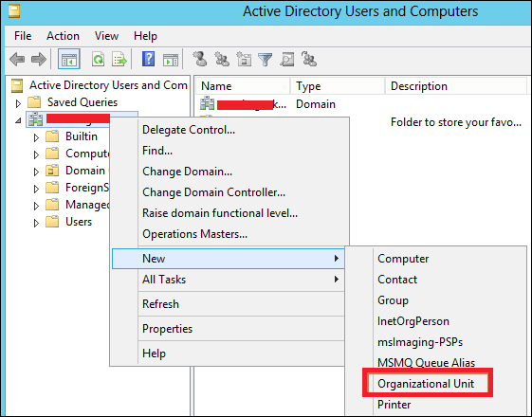Click the Create new user toolbar icon
The image size is (532, 417).
tap(200, 59)
